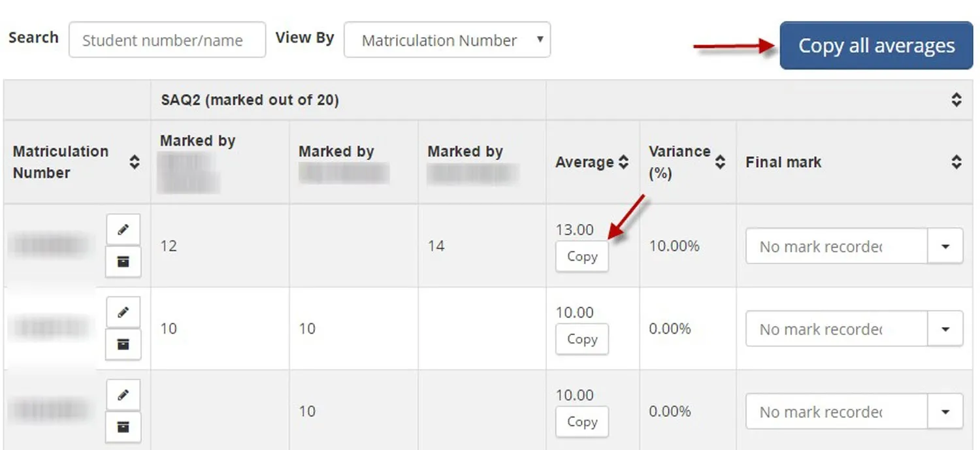Sort the Final mark column using its arrows
Image resolution: width=980 pixels, height=450 pixels.
tap(956, 162)
